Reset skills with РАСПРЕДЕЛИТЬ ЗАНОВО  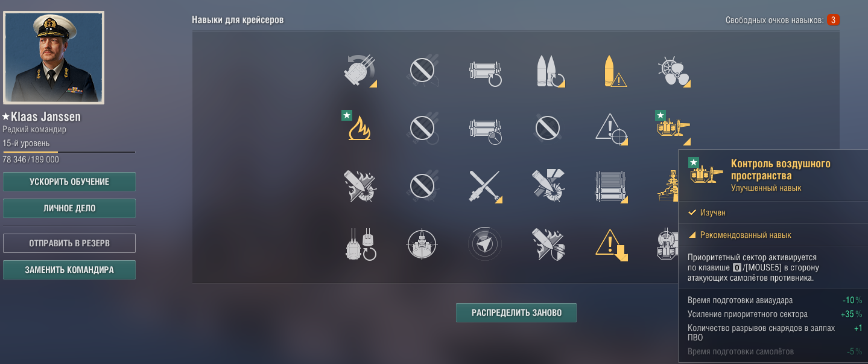tap(516, 313)
